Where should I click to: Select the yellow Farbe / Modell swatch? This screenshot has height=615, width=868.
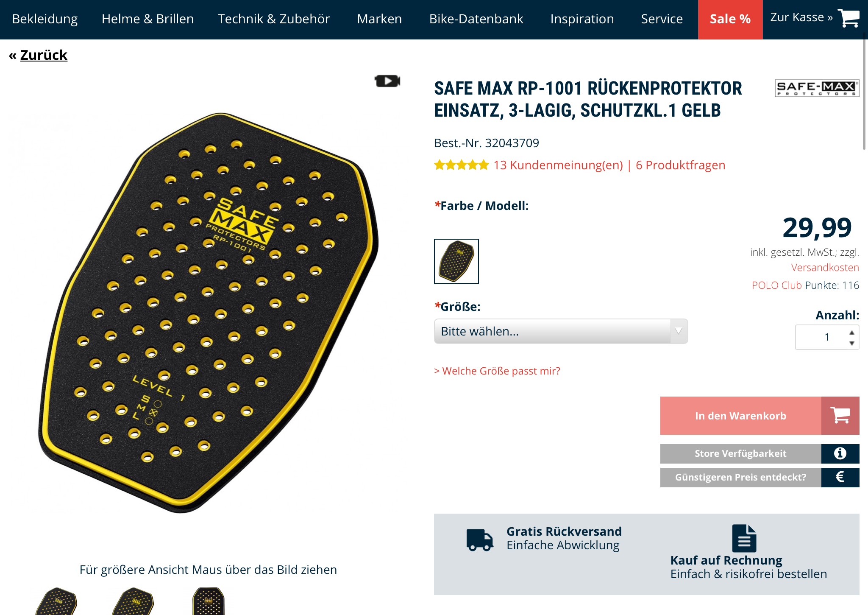(456, 261)
